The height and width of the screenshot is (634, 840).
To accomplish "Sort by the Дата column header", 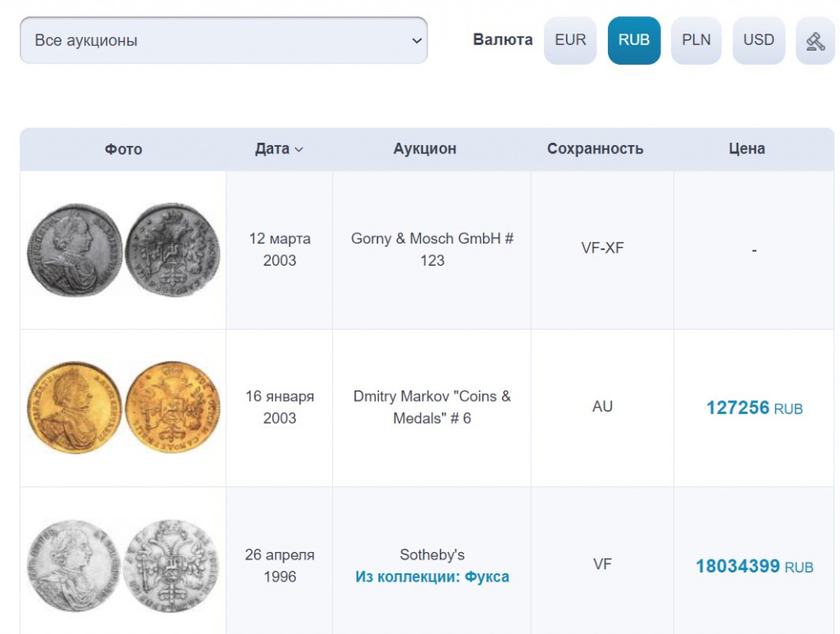I will 272,149.
